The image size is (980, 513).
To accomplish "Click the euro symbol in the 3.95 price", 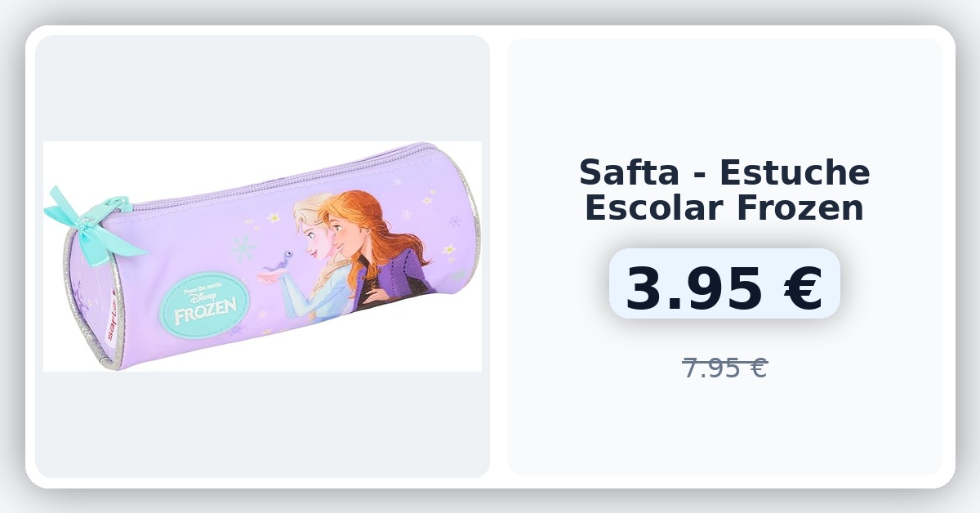I will click(x=799, y=289).
